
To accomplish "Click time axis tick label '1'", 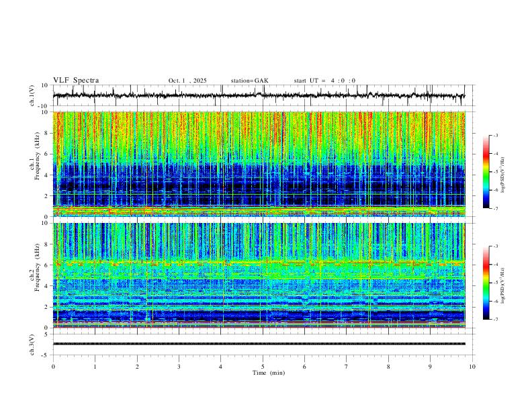I will click(95, 367).
